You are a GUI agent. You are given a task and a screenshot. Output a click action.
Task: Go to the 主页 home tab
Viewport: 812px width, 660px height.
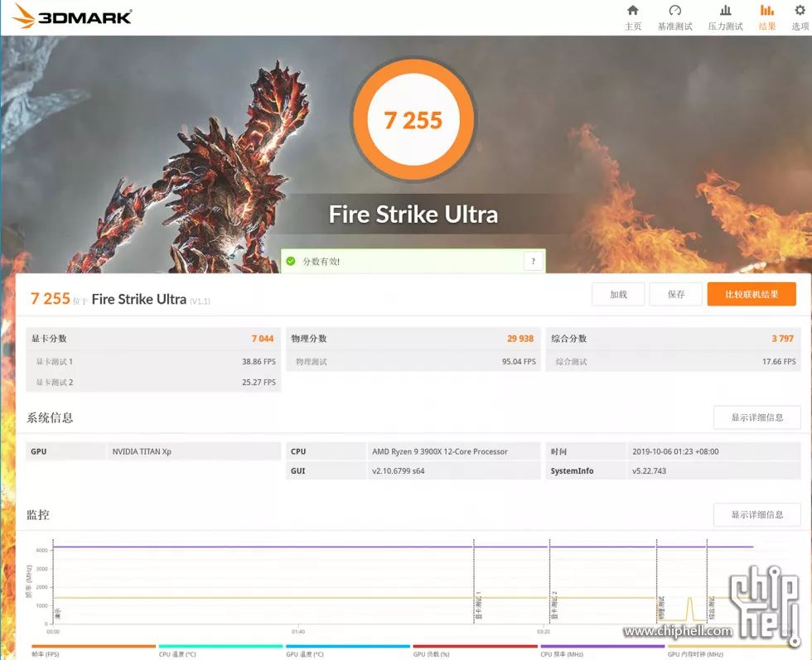[x=633, y=18]
